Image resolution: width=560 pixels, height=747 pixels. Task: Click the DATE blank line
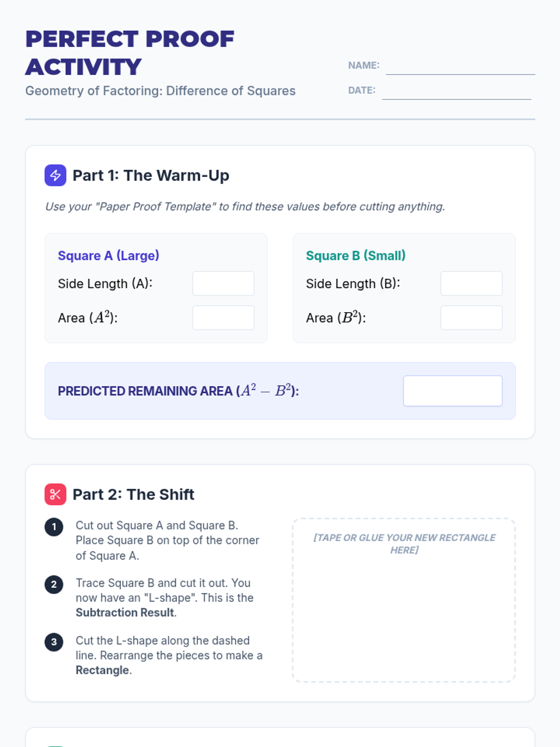click(x=456, y=93)
